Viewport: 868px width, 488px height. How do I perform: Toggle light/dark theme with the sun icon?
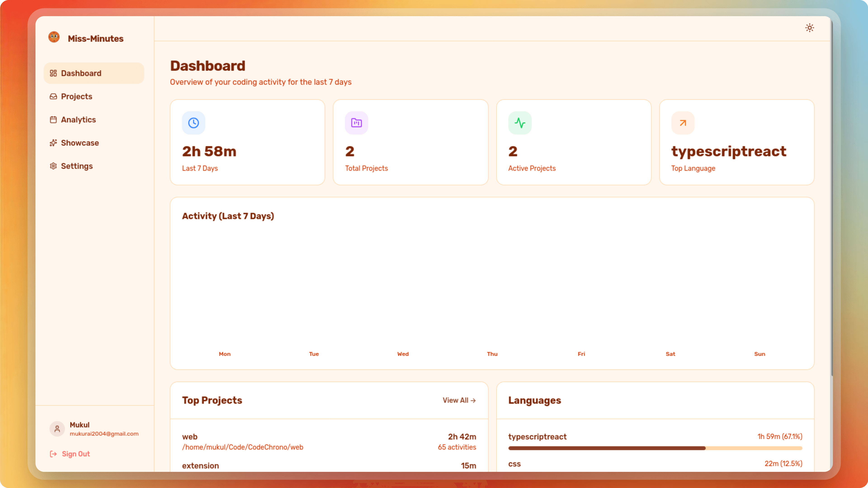coord(810,28)
